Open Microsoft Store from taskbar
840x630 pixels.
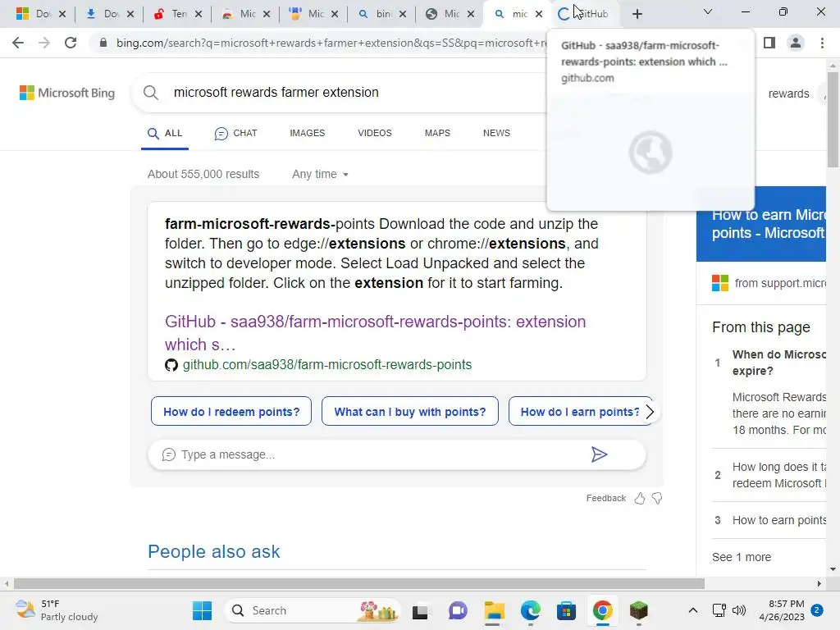(566, 610)
